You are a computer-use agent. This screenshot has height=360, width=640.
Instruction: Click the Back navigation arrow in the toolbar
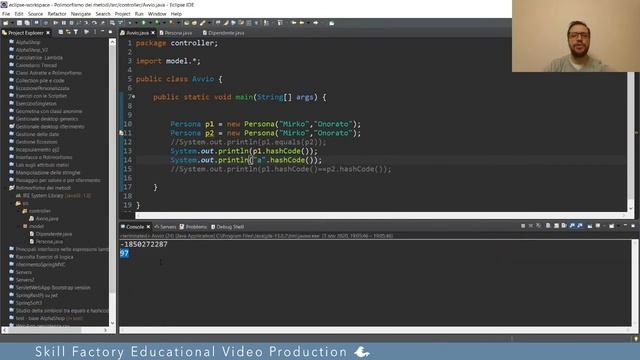click(x=302, y=23)
